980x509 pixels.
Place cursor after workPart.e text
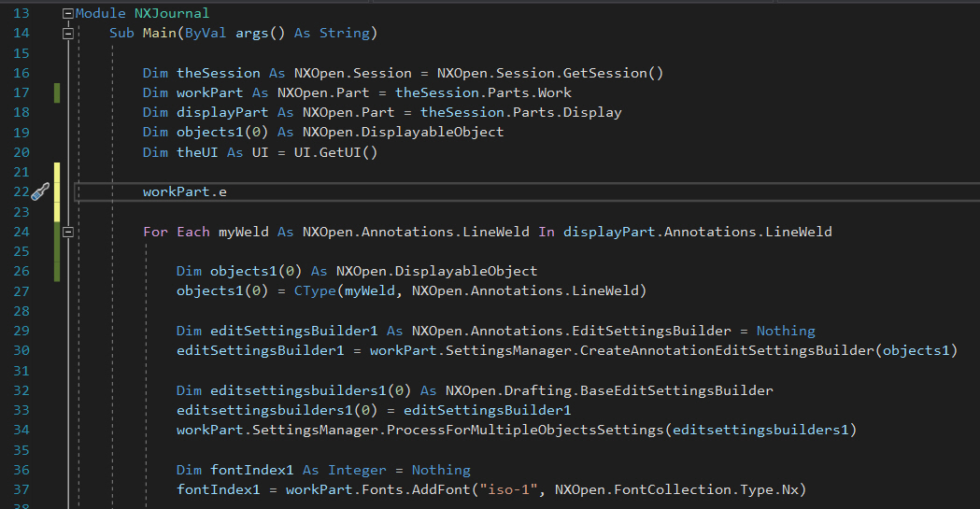pyautogui.click(x=228, y=191)
